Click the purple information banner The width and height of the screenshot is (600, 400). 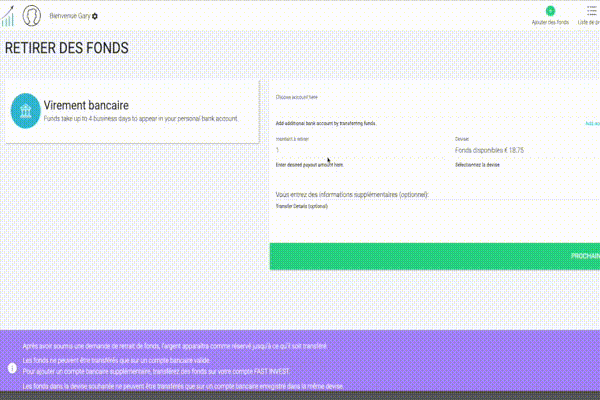point(300,365)
